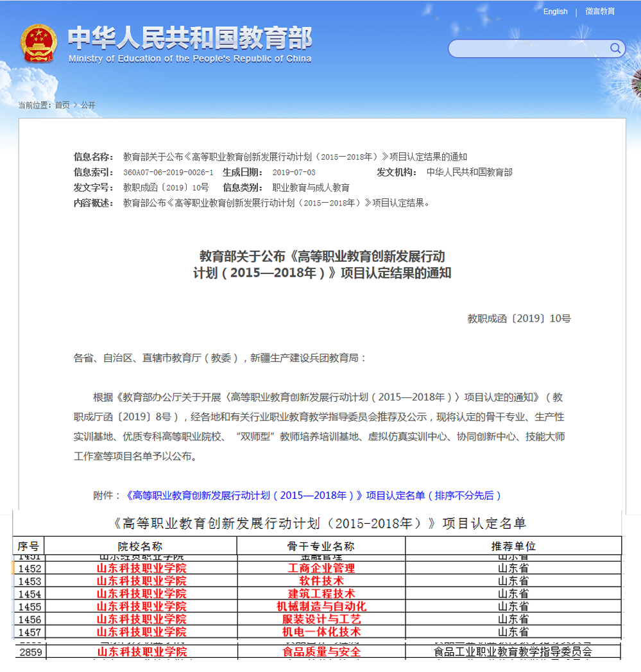This screenshot has width=641, height=672.
Task: Click the 信息索引 label
Action: (93, 172)
